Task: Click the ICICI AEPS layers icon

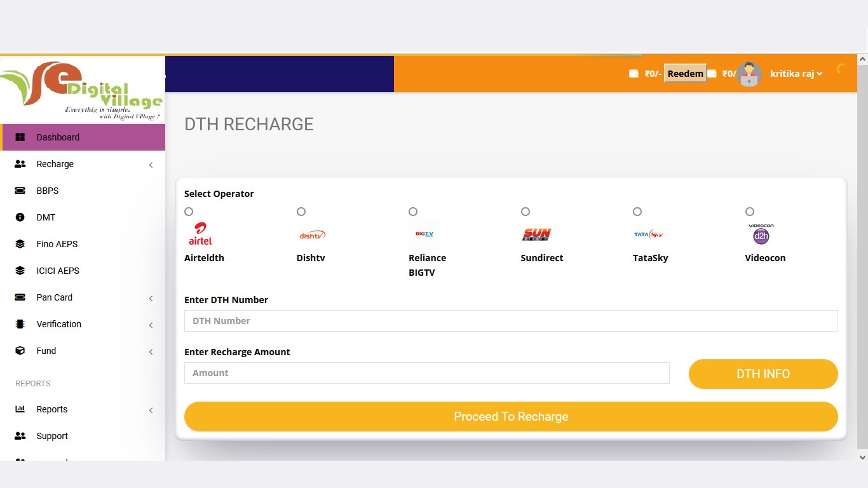Action: (x=20, y=271)
